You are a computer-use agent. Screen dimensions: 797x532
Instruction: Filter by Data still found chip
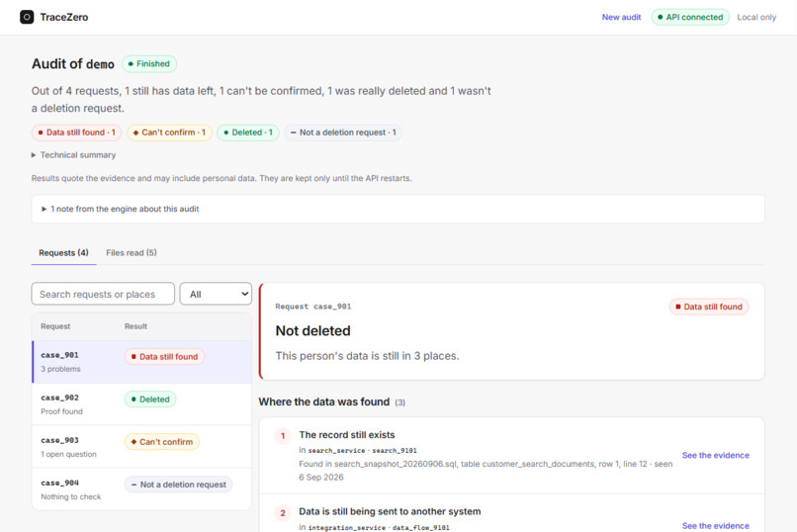click(76, 133)
